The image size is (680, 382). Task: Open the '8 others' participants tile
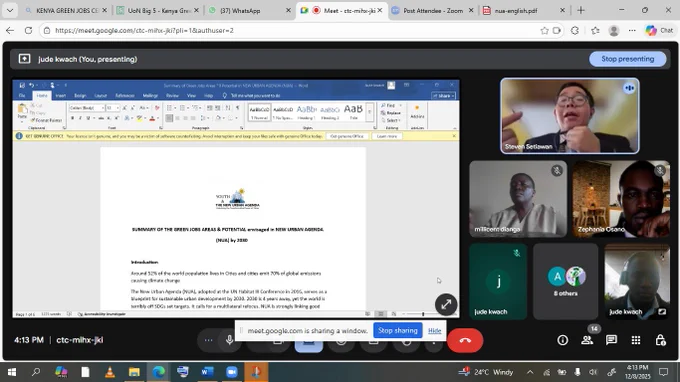pos(566,281)
